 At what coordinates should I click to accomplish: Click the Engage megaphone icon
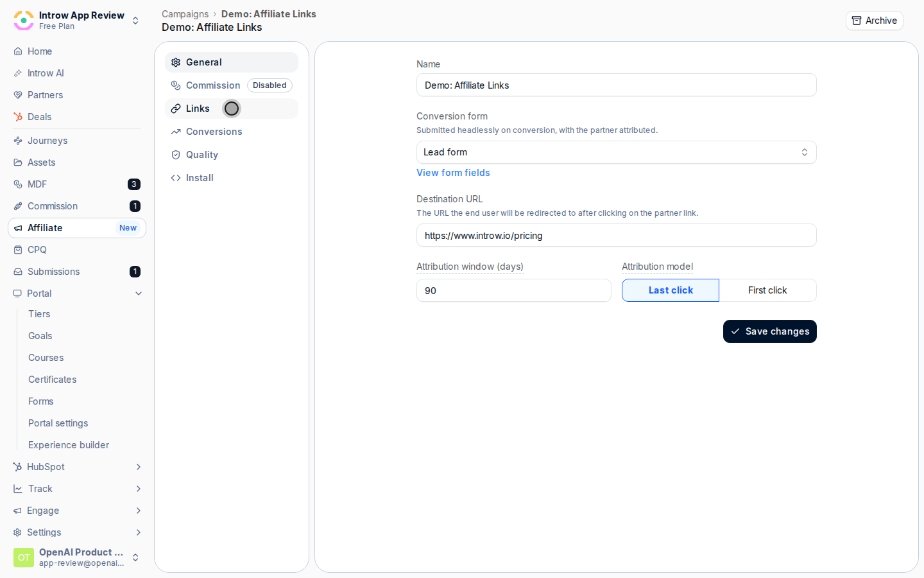tap(17, 511)
